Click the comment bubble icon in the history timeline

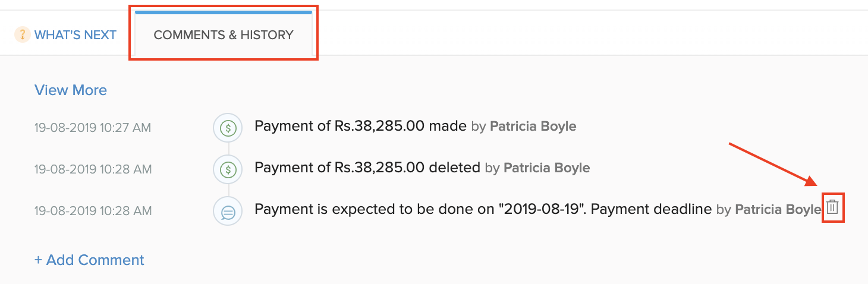point(228,211)
